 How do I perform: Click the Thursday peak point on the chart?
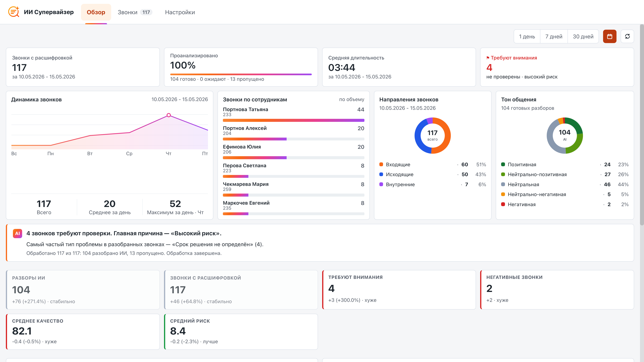169,115
